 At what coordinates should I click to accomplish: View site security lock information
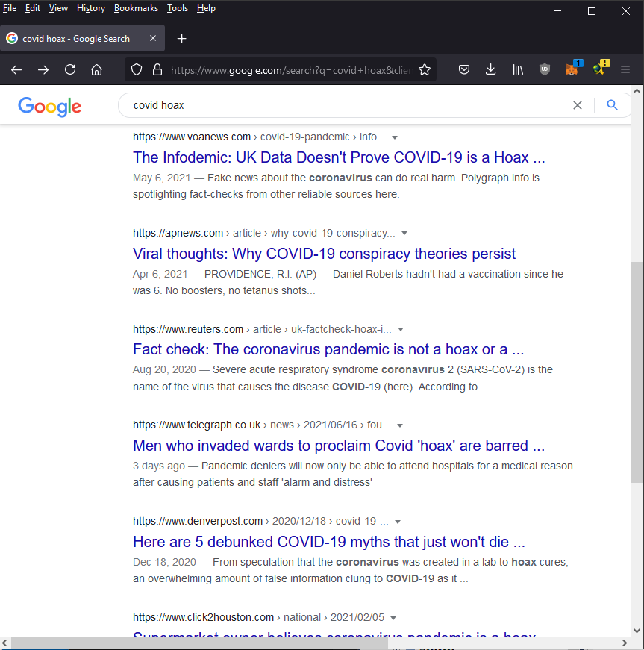(157, 69)
